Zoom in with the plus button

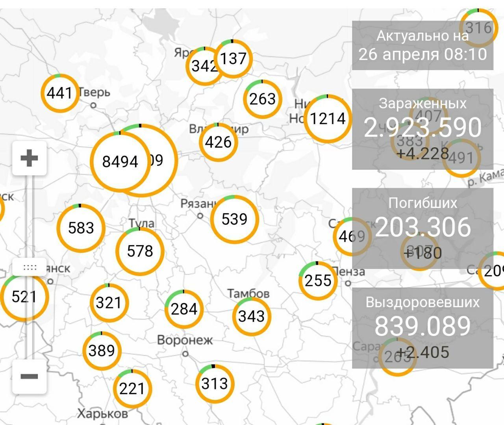coord(29,159)
